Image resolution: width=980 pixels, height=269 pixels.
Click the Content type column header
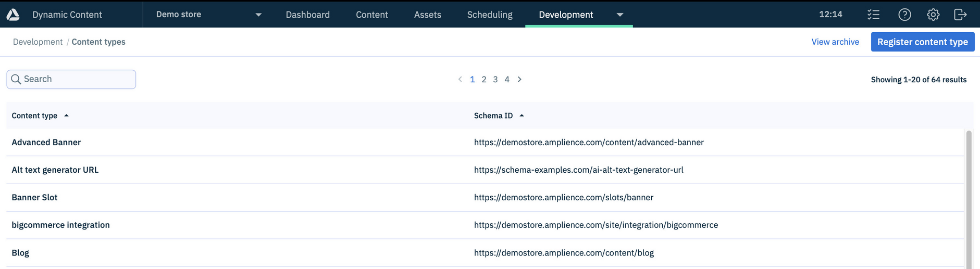click(34, 116)
